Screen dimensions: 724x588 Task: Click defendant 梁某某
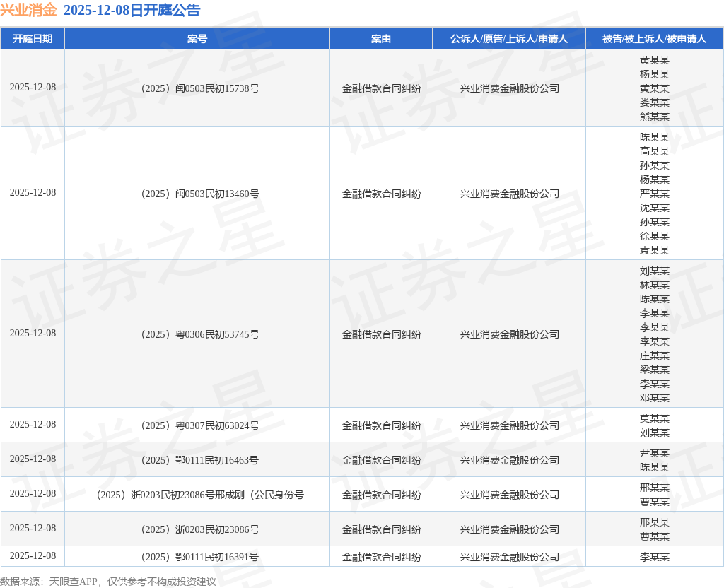654,370
